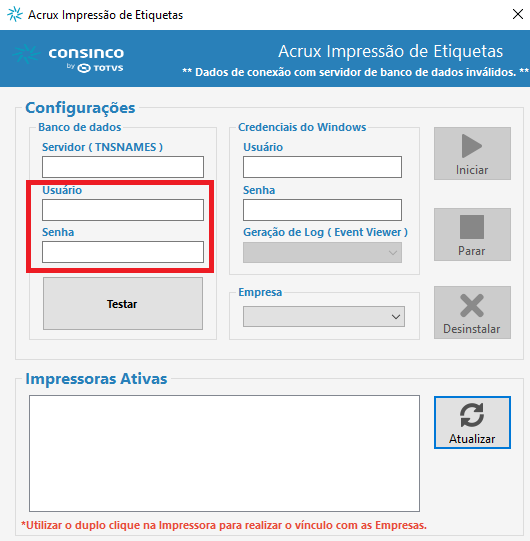Open the Empresa dropdown
530x541 pixels.
(324, 316)
